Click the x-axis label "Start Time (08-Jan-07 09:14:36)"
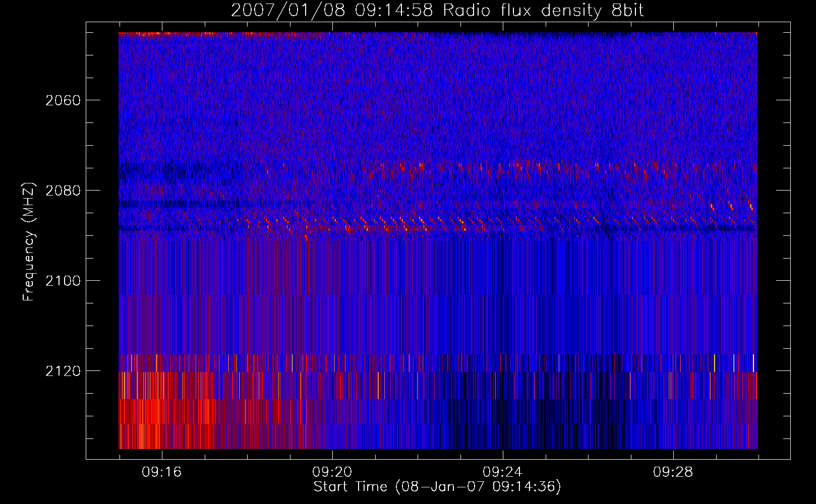 click(x=437, y=487)
